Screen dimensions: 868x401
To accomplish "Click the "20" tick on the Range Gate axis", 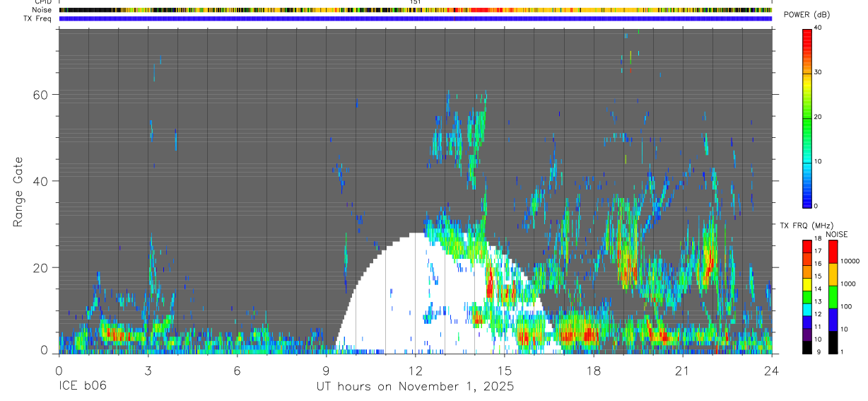I will point(42,268).
